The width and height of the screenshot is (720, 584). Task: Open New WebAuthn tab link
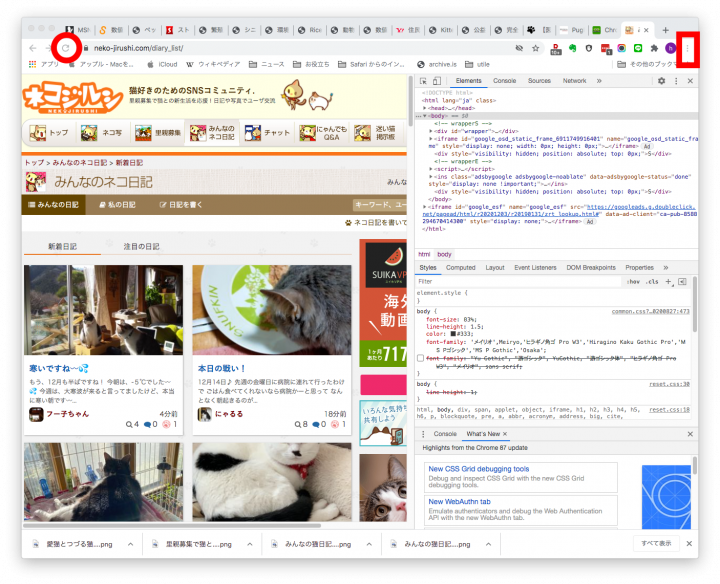point(459,502)
